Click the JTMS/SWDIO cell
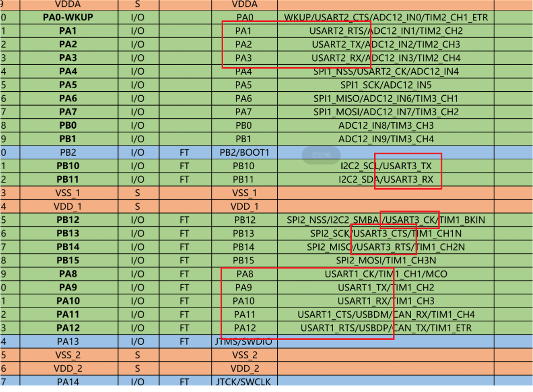Screen dimensions: 533x392 243,341
